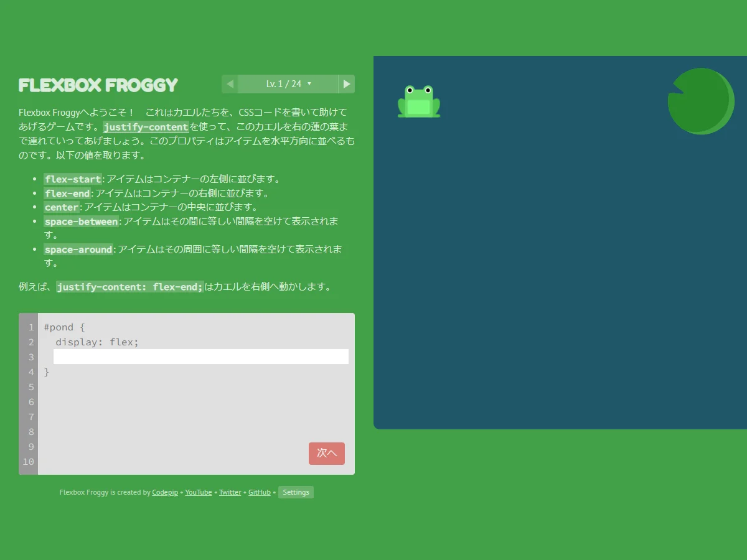Select the flex-start code label
This screenshot has height=560, width=747.
[x=73, y=179]
